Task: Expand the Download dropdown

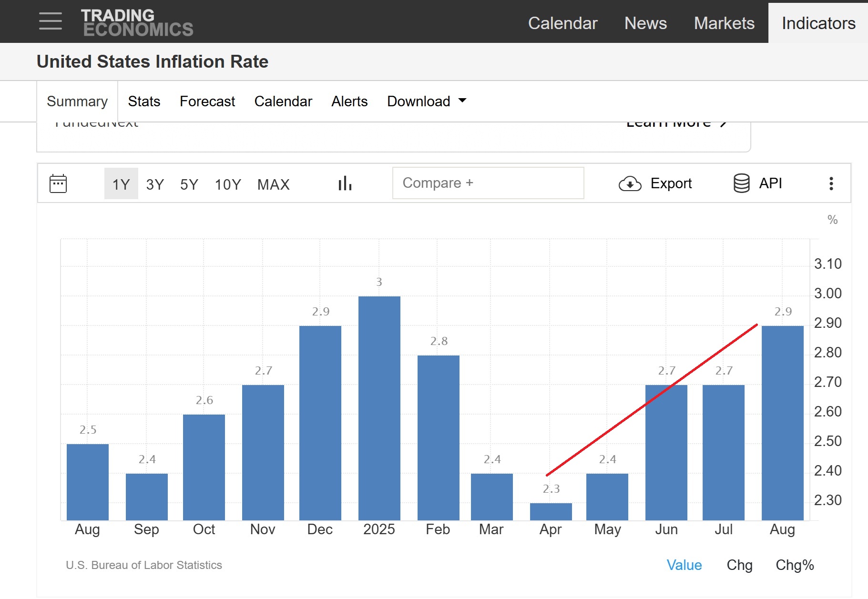Action: [x=426, y=101]
